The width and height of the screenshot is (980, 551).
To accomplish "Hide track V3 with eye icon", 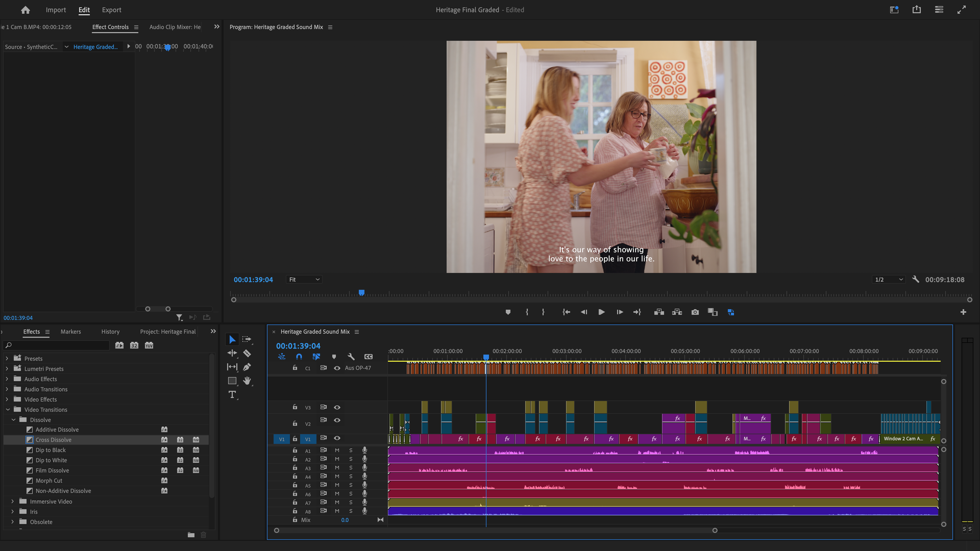I will pyautogui.click(x=337, y=408).
